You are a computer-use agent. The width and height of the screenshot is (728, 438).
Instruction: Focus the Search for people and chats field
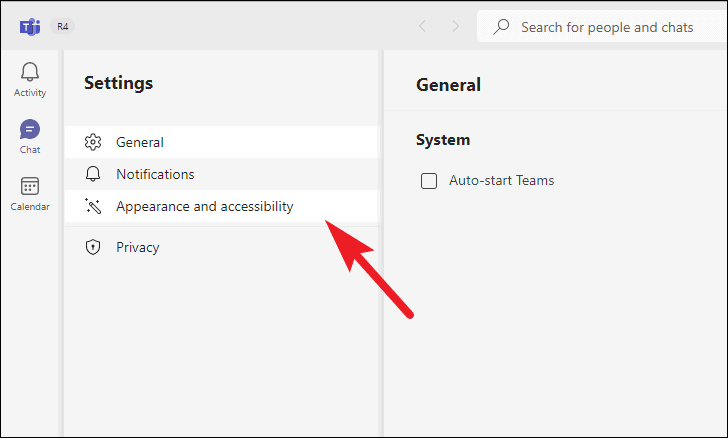(602, 27)
